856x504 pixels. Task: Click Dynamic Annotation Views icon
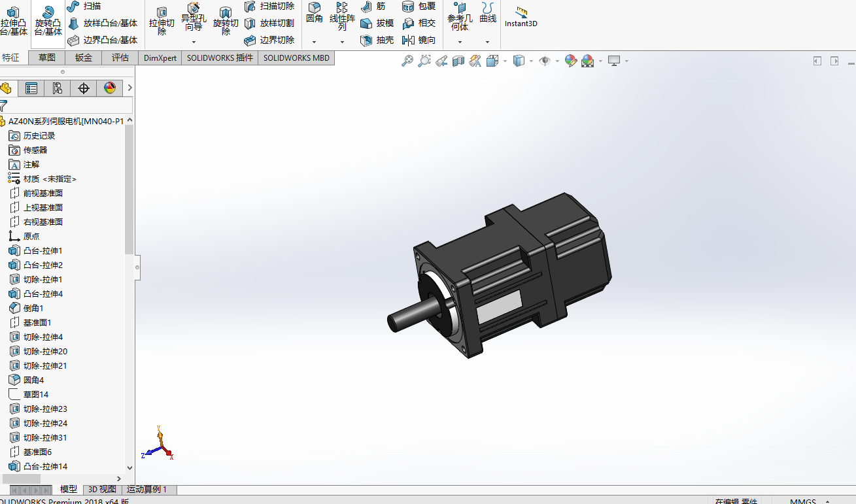pos(475,61)
